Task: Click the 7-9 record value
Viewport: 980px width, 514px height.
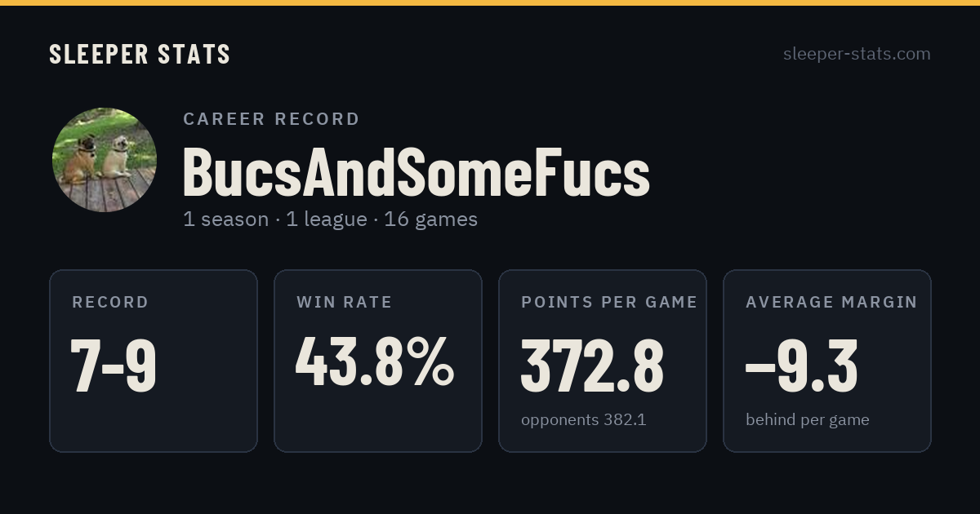Action: [114, 366]
